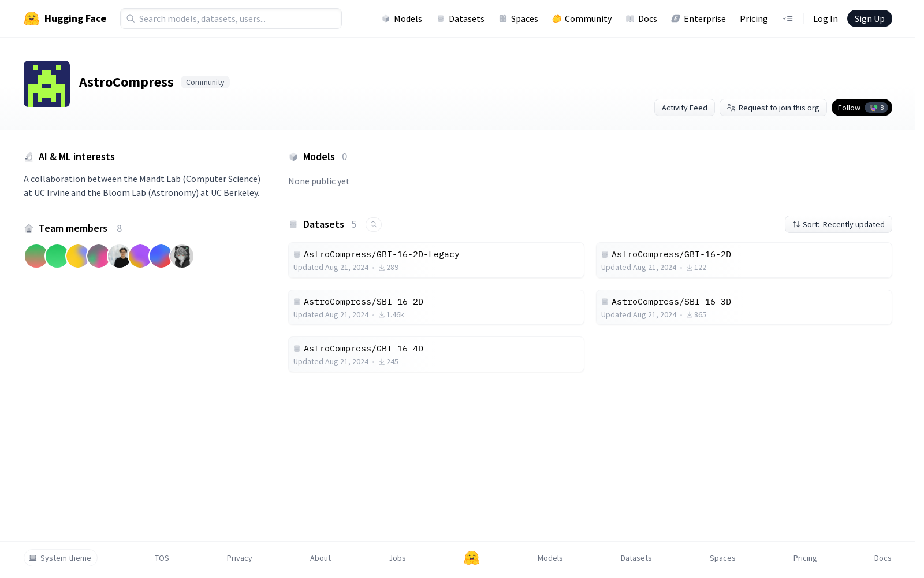Click the Log In link
924x578 pixels.
tap(825, 18)
